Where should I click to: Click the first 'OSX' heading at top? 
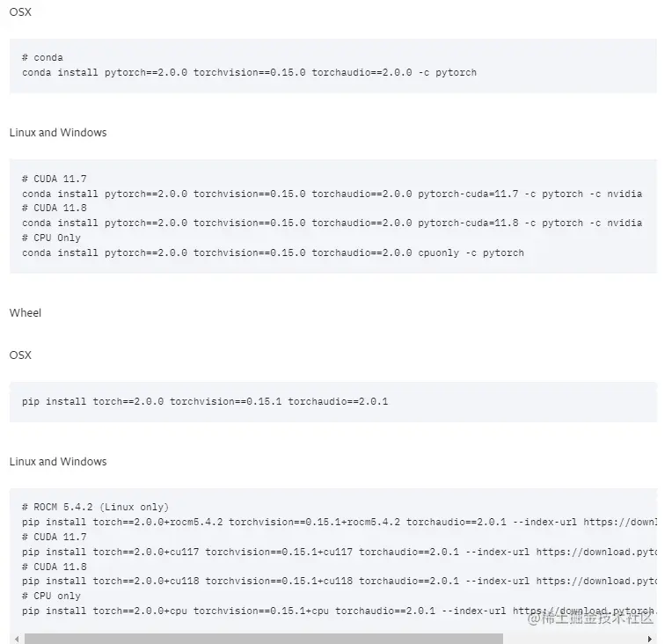20,12
